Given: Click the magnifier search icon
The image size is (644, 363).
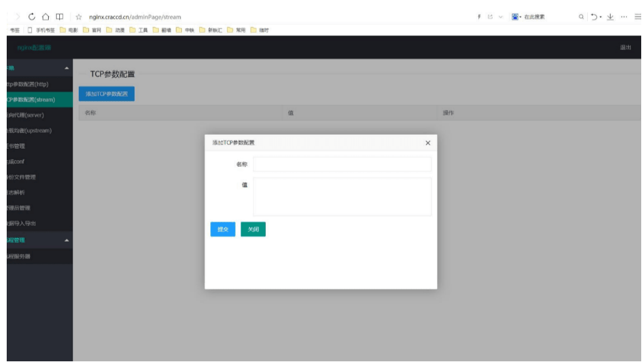Looking at the screenshot, I should pos(581,17).
